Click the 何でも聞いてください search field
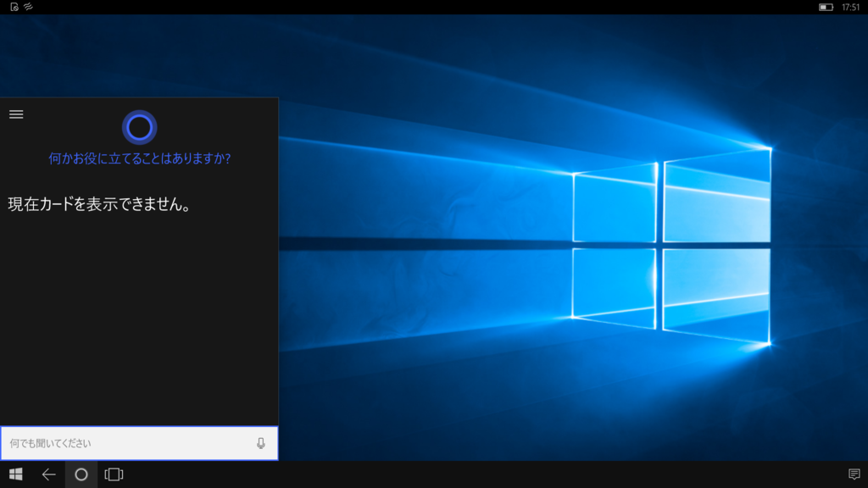868x488 pixels. 140,443
